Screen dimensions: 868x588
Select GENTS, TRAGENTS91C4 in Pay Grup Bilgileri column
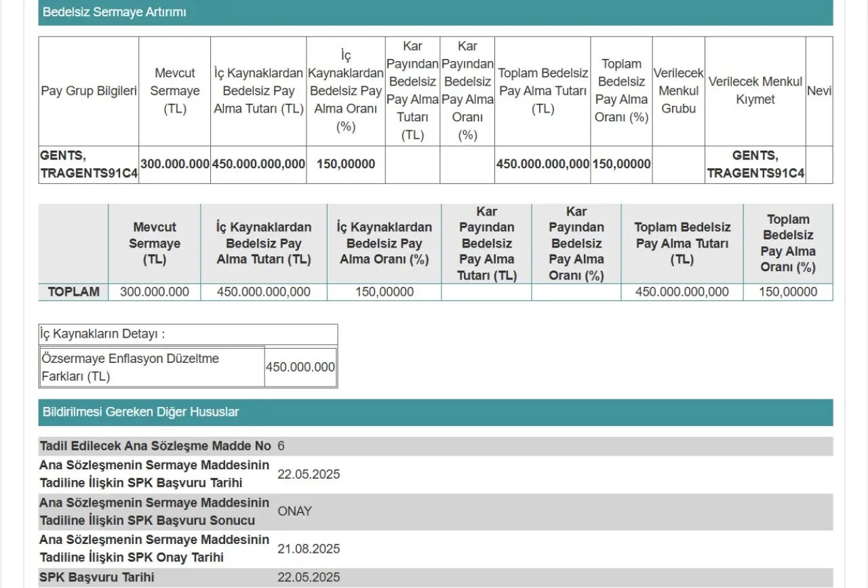coord(89,165)
